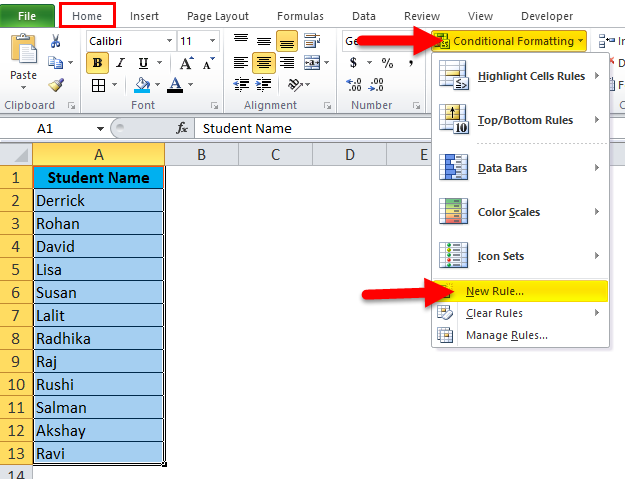Open Merge & Center dropdown arrow
The width and height of the screenshot is (625, 479).
pos(327,63)
